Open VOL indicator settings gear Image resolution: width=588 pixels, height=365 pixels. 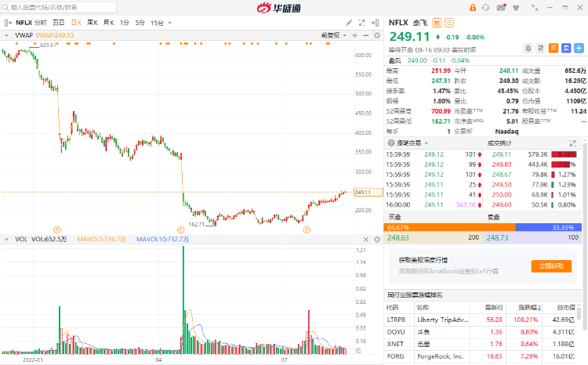[377, 239]
